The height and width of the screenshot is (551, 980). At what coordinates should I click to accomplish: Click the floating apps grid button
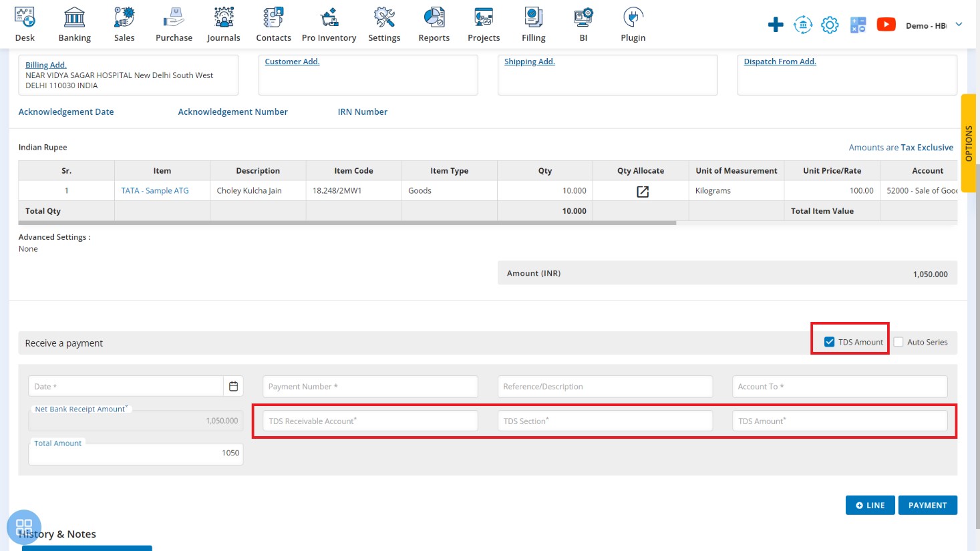(24, 527)
